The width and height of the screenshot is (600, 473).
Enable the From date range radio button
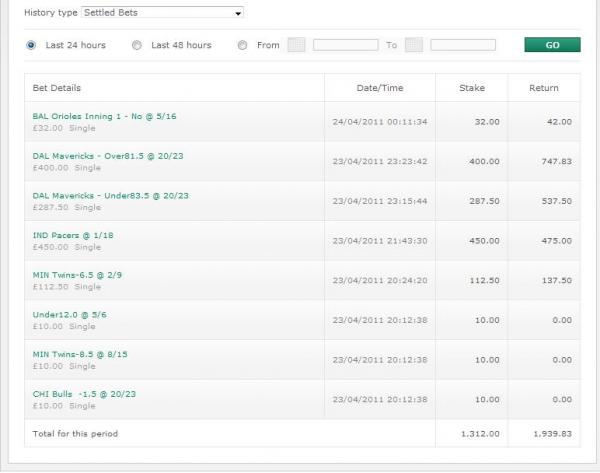point(243,45)
